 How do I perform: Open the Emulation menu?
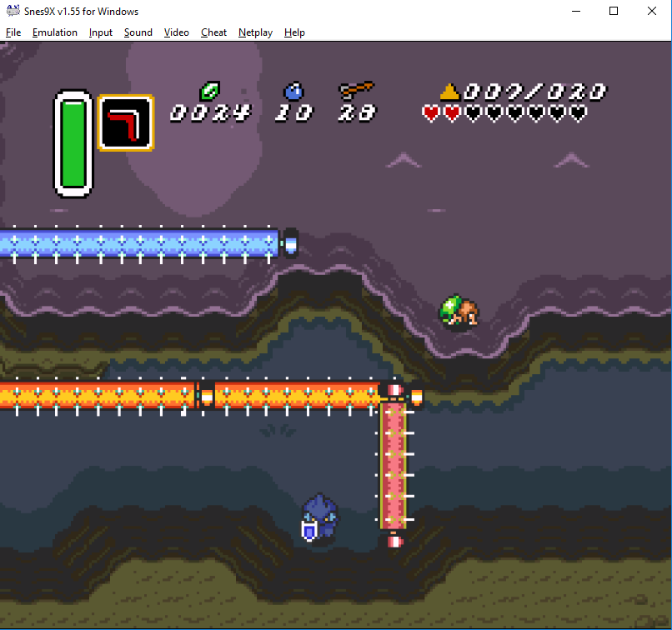coord(55,32)
